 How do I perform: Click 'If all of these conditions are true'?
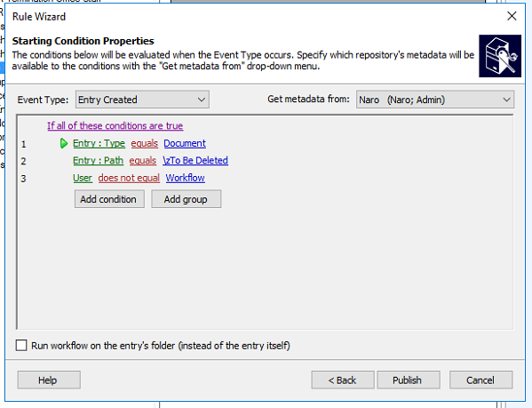pyautogui.click(x=115, y=125)
